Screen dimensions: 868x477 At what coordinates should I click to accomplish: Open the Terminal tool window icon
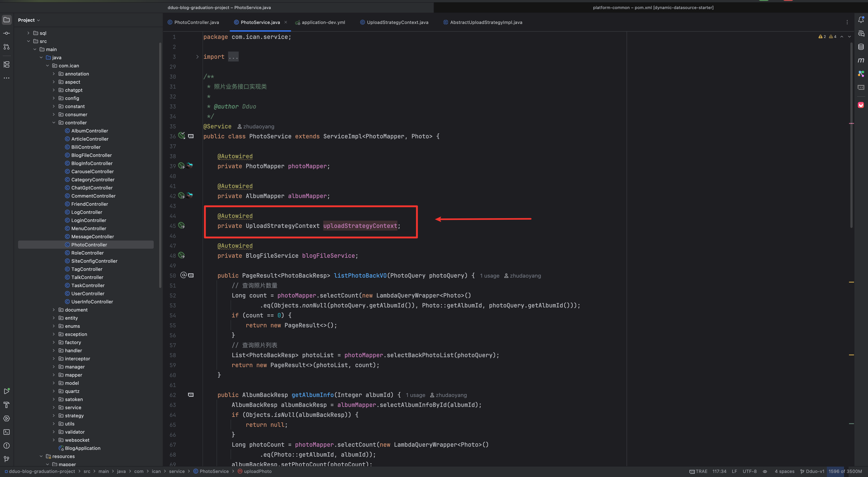[6, 432]
